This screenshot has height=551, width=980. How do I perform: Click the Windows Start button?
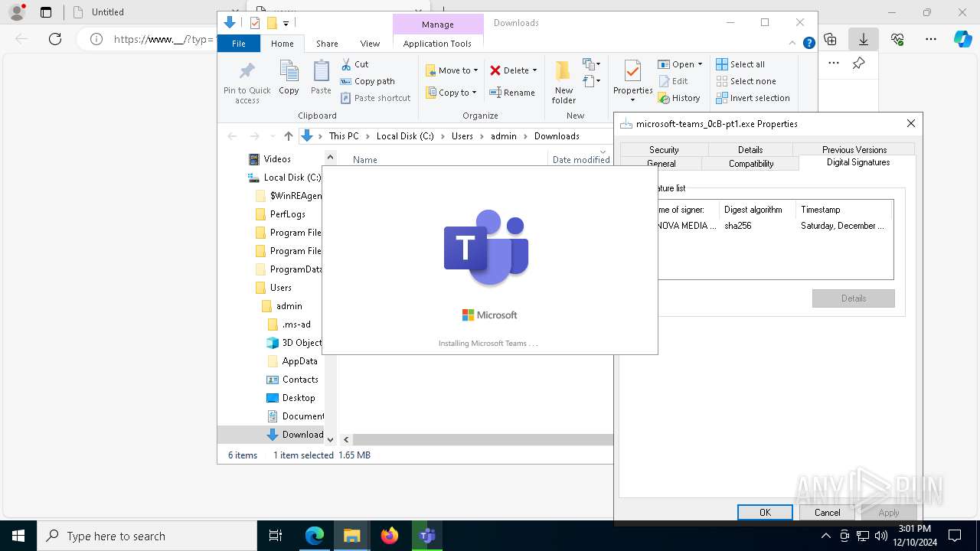pyautogui.click(x=18, y=536)
